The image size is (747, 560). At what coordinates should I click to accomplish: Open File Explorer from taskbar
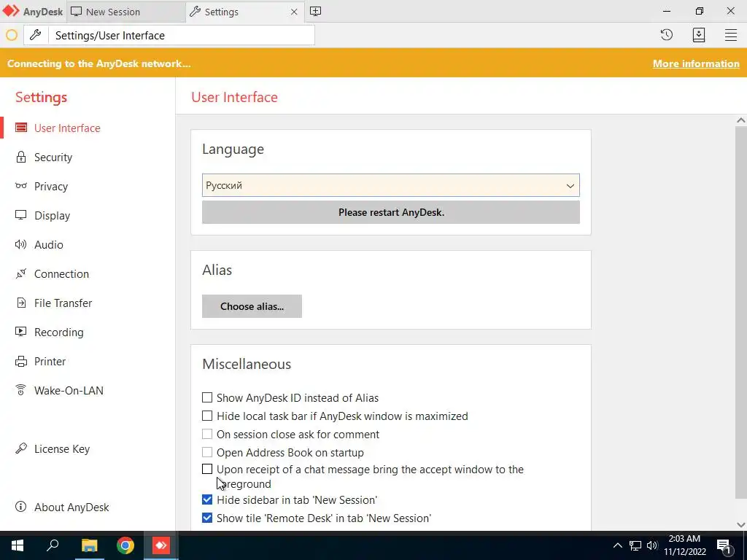(x=89, y=545)
